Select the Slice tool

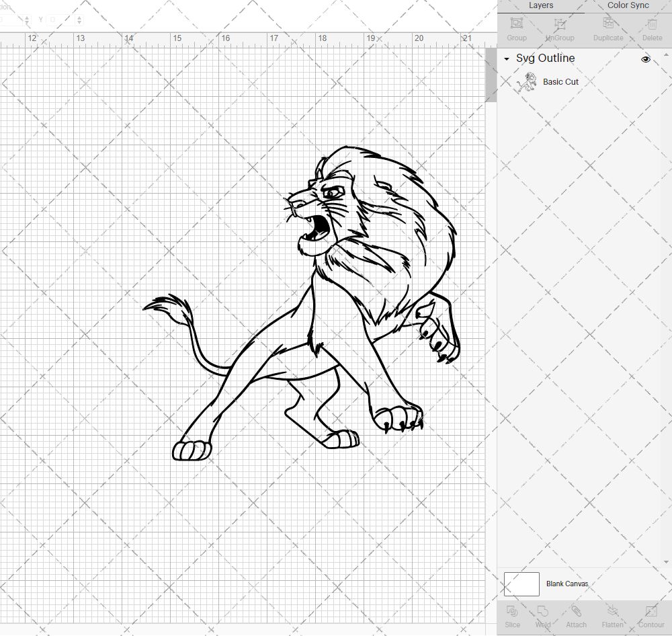tap(512, 612)
